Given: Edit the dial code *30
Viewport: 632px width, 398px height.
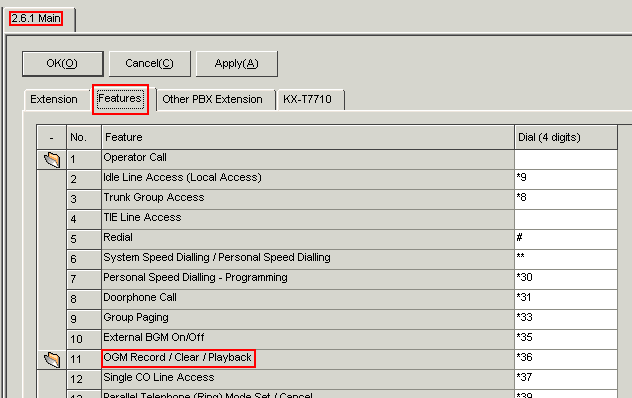Looking at the screenshot, I should [x=566, y=279].
